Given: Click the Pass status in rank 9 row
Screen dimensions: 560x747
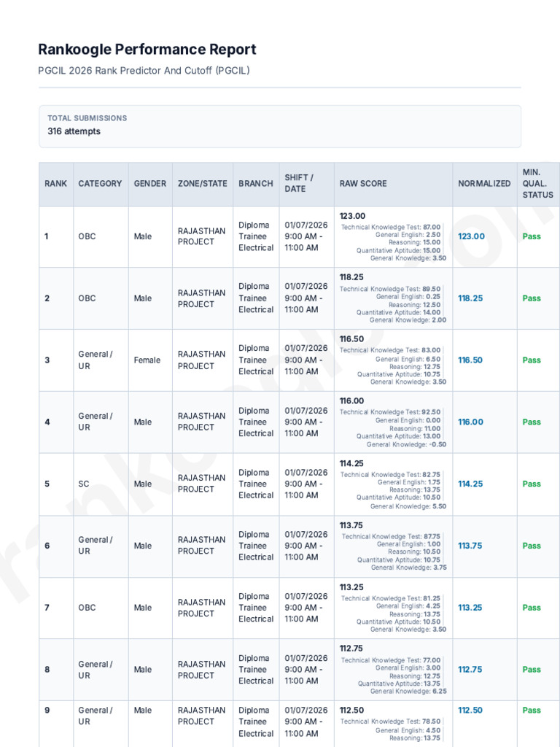Looking at the screenshot, I should point(532,710).
